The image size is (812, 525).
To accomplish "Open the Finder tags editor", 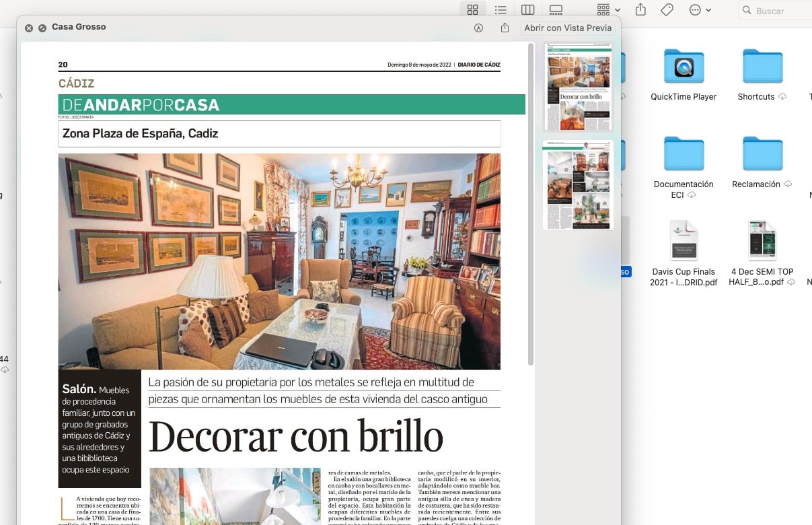I will point(667,10).
